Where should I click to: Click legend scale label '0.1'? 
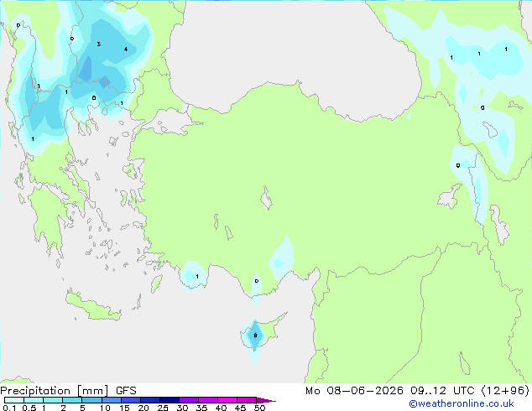pyautogui.click(x=9, y=408)
